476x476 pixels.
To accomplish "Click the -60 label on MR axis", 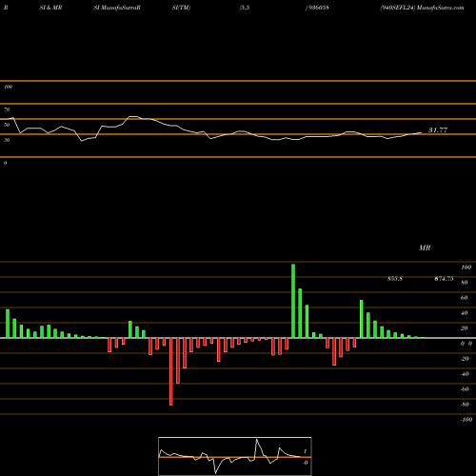I will click(465, 389).
